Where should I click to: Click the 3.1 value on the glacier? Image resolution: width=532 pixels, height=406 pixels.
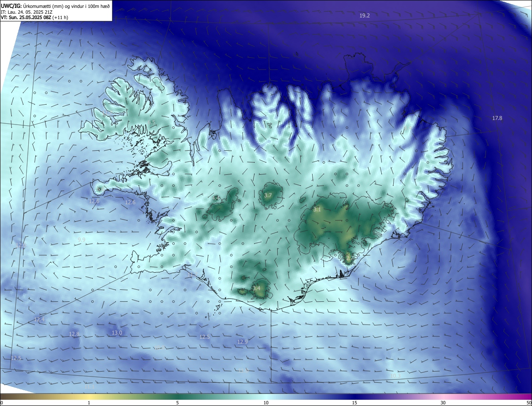[x=317, y=210]
